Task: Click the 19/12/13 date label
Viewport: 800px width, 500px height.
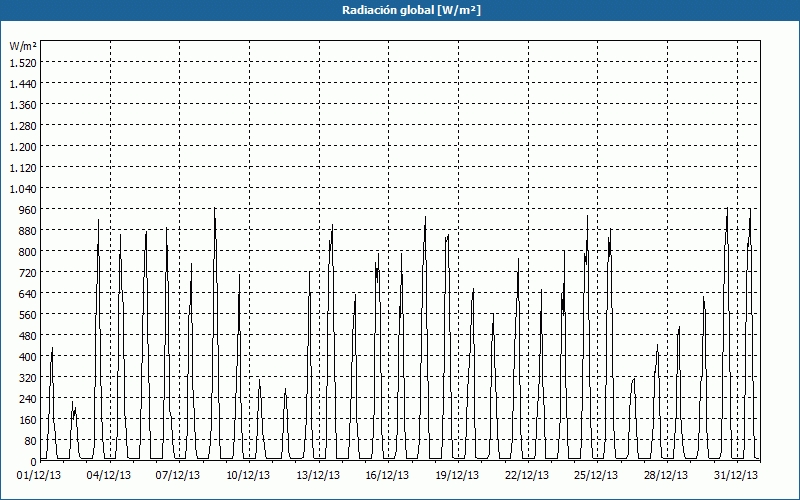Action: tap(459, 475)
